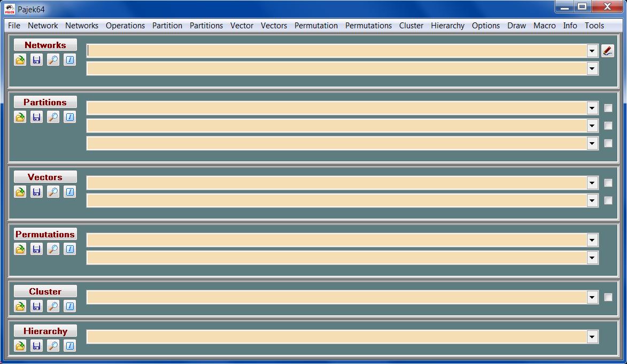627x364 pixels.
Task: View hierarchy with Hierarchy magnifier icon
Action: [53, 346]
